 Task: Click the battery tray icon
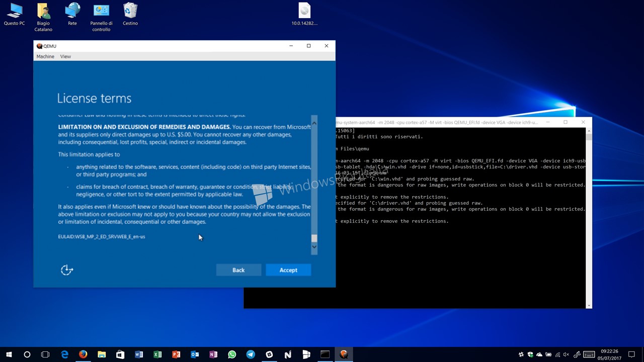[x=548, y=354]
